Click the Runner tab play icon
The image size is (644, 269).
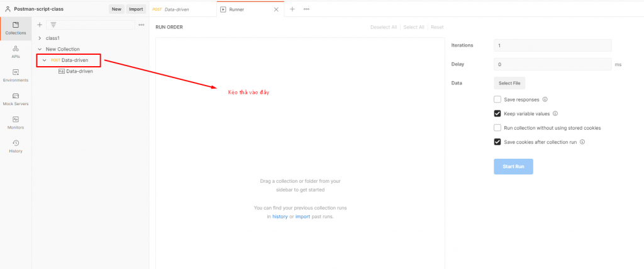[223, 9]
